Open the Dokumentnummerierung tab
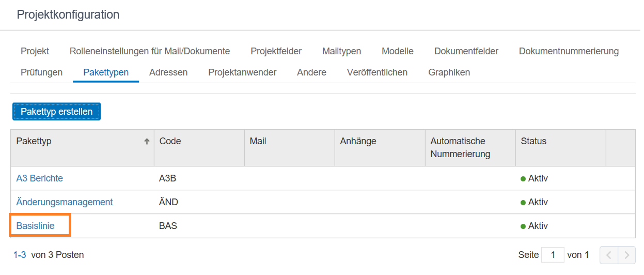The image size is (644, 275). pyautogui.click(x=569, y=51)
